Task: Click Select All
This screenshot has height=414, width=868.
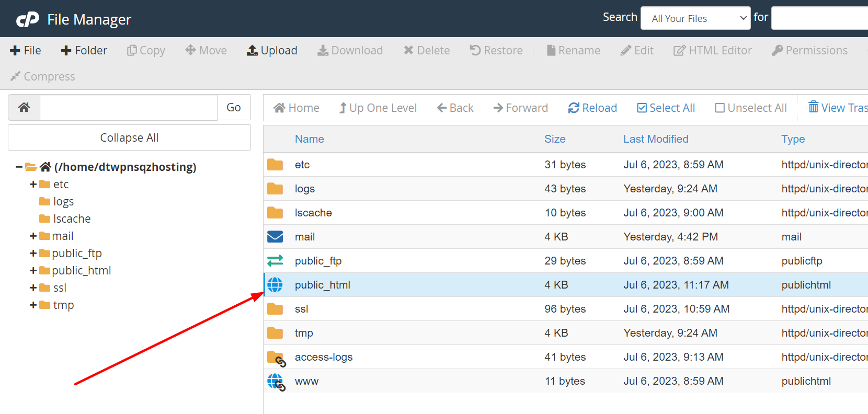Action: [x=666, y=108]
